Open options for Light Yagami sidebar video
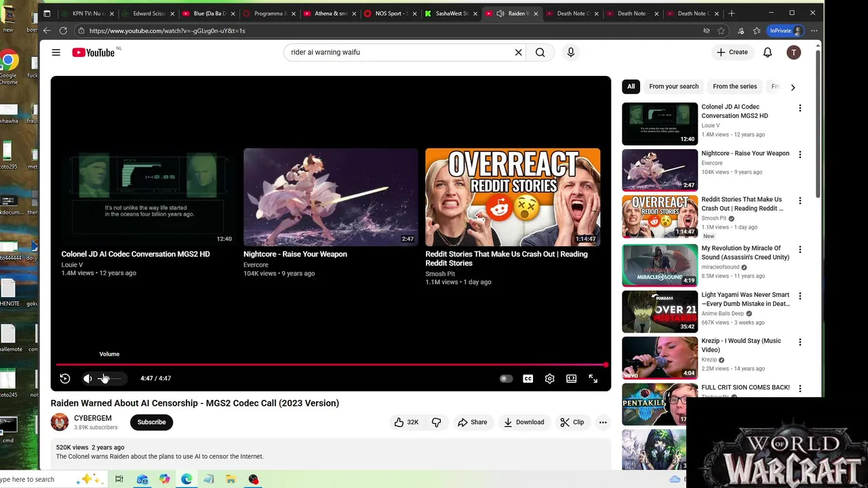 coord(800,296)
